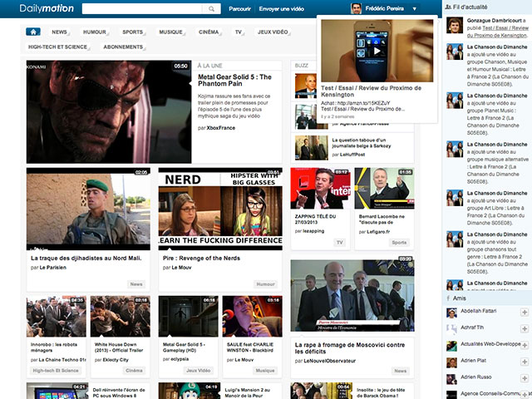The image size is (532, 399).
Task: Open the Abonnements tab
Action: tap(123, 47)
